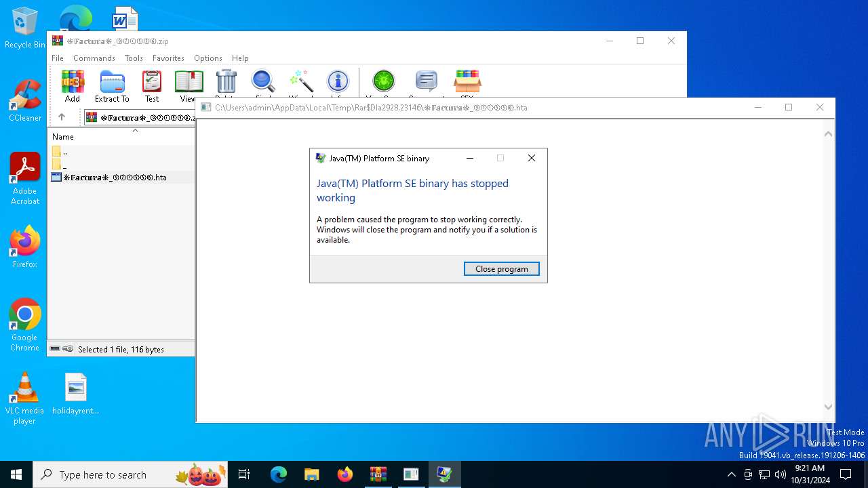Close the Java Platform SE binary dialog
The height and width of the screenshot is (488, 868).
(x=532, y=158)
